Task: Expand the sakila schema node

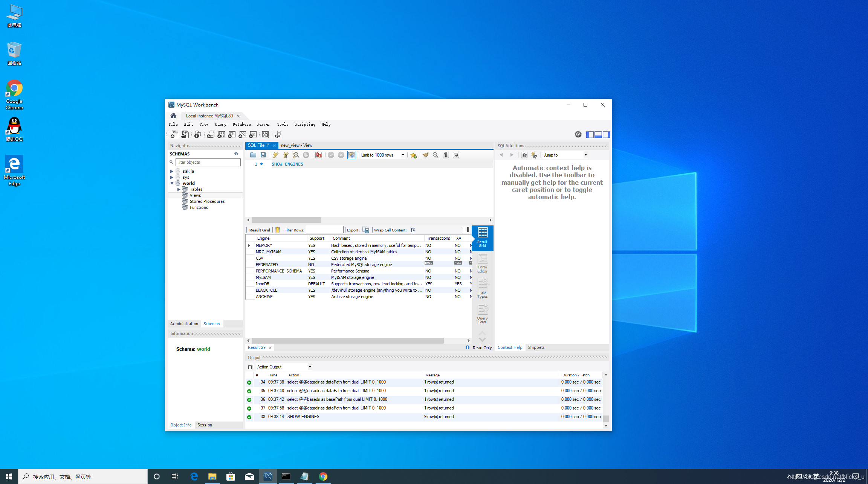Action: click(172, 171)
